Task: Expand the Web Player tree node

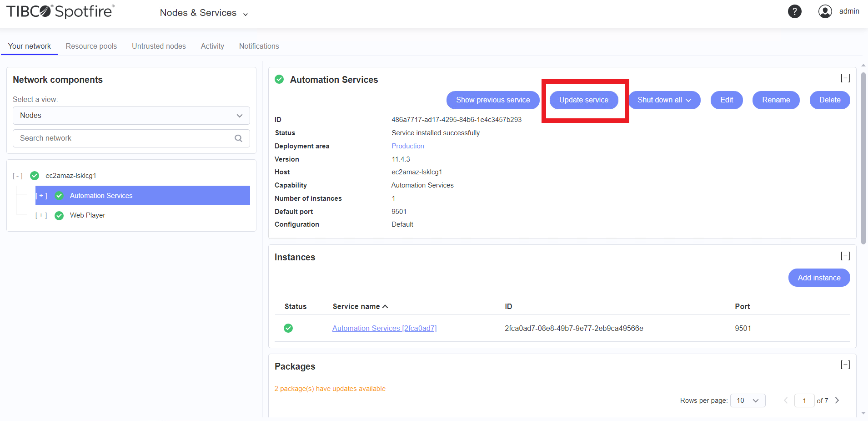Action: 41,216
